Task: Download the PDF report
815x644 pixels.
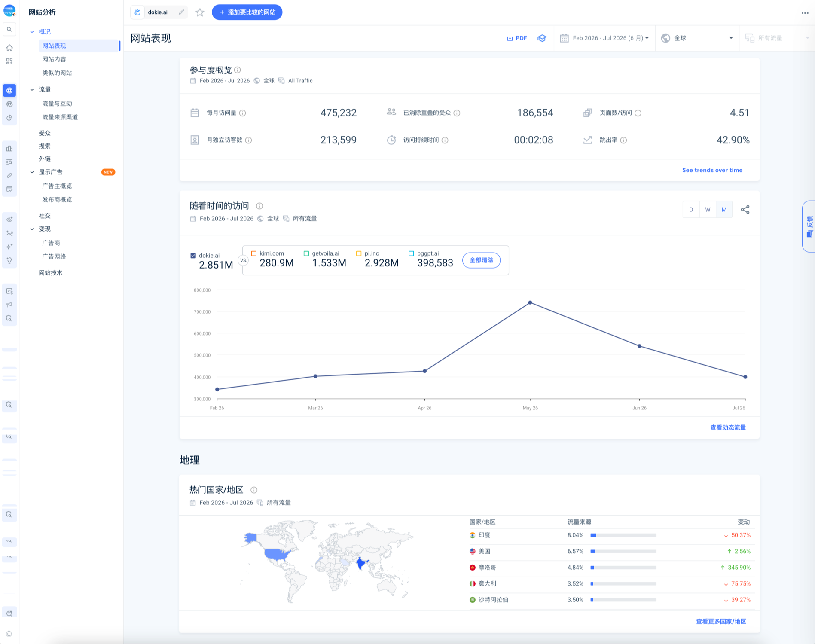Action: click(x=517, y=38)
